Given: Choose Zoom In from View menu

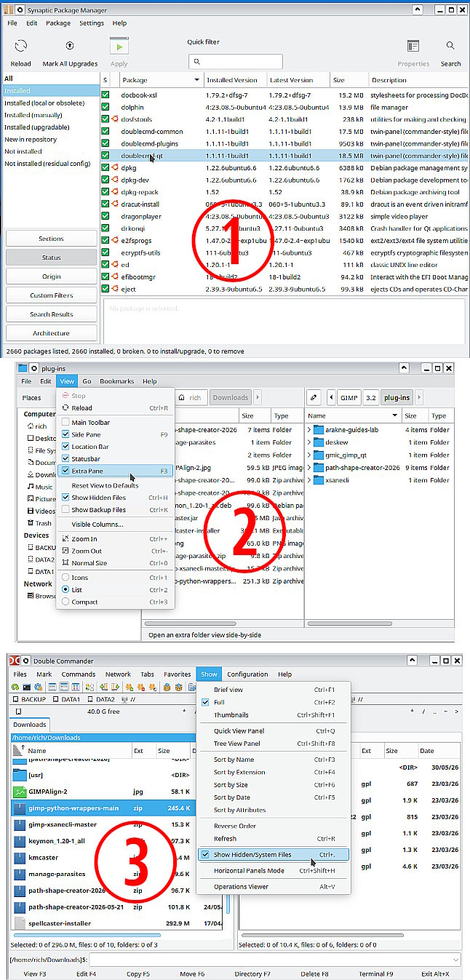Looking at the screenshot, I should (x=115, y=539).
